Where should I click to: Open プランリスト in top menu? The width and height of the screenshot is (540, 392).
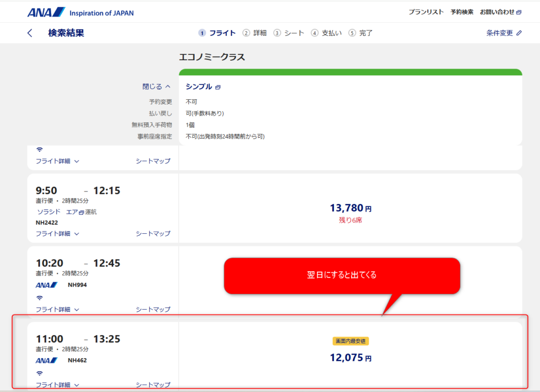[x=426, y=12]
